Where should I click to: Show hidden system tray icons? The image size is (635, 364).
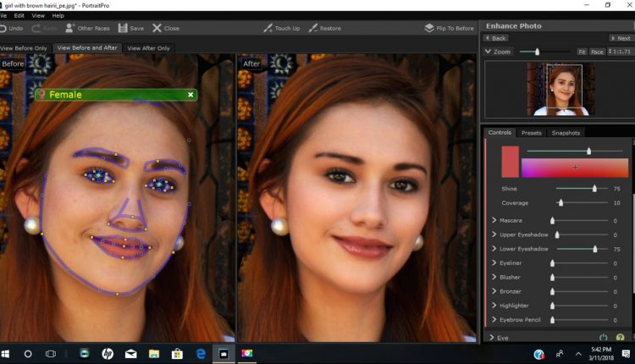pos(578,354)
